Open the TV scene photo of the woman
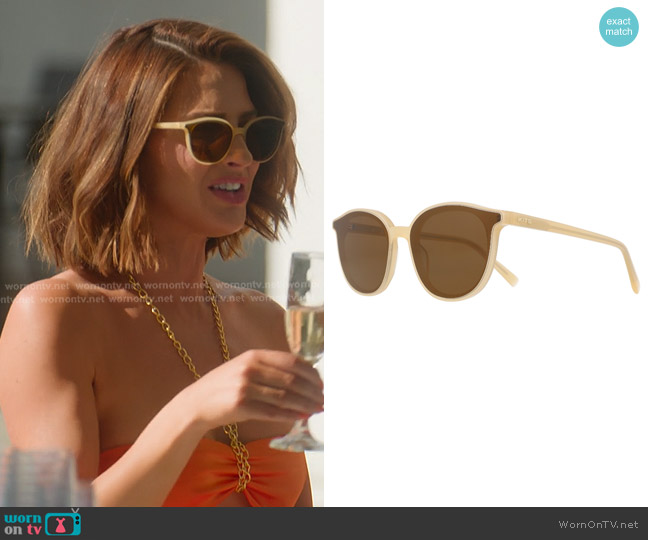The image size is (648, 540). click(162, 253)
